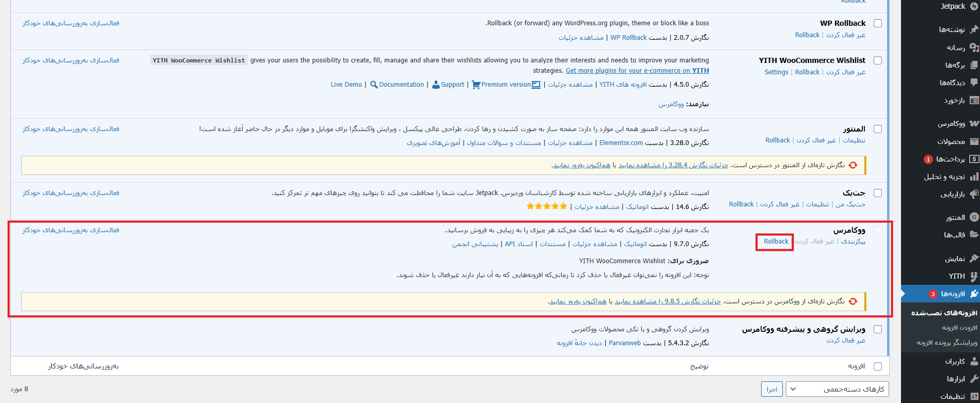980x403 pixels.
Task: Update Elementor now (هم‌اکنون به‌روز نمایید)
Action: pos(582,165)
